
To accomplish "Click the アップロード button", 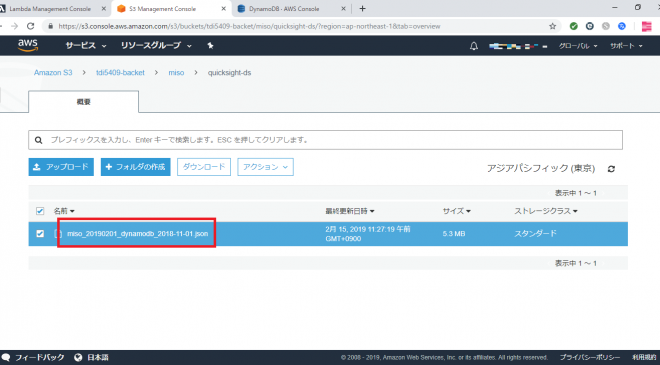I will coord(61,167).
